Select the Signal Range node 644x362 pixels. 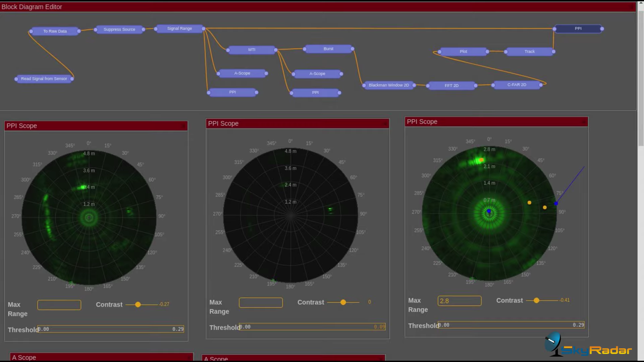point(179,28)
